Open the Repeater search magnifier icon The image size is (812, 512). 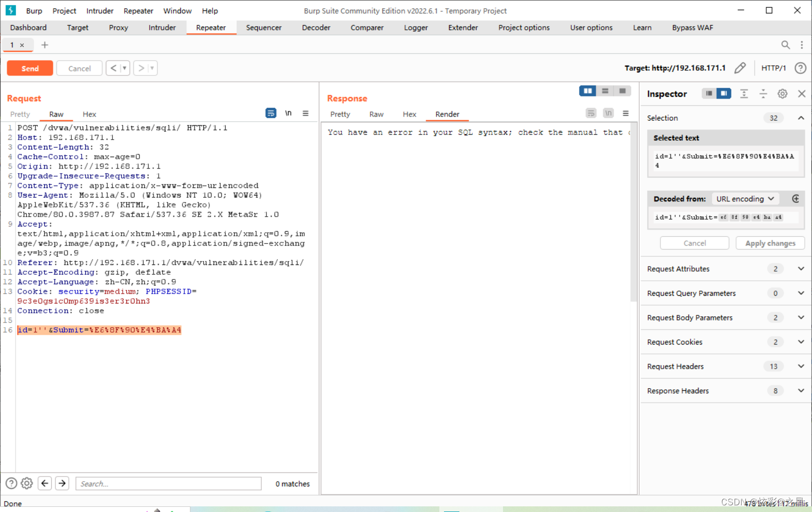(x=785, y=45)
